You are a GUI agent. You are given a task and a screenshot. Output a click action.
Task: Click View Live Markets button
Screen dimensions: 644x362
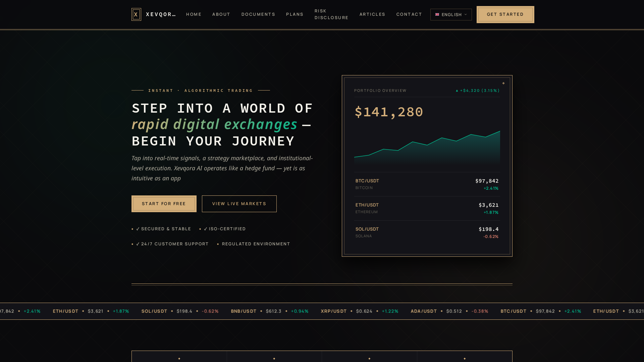point(239,204)
